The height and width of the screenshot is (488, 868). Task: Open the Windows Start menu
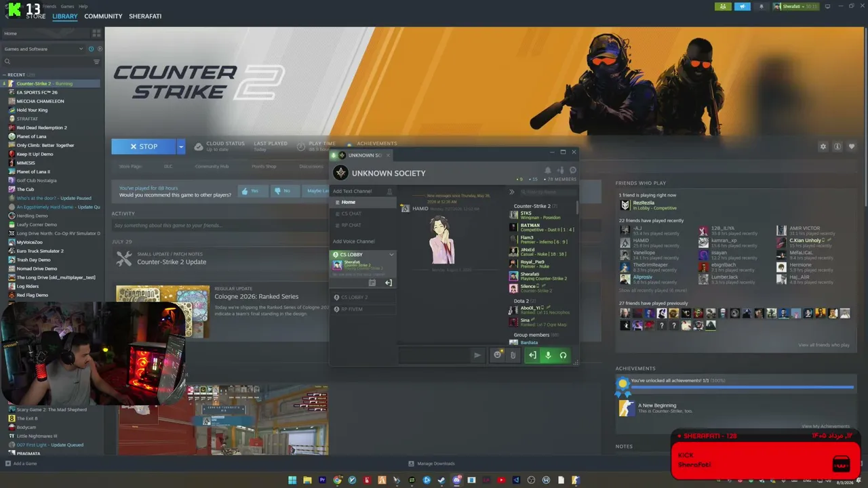(x=292, y=481)
